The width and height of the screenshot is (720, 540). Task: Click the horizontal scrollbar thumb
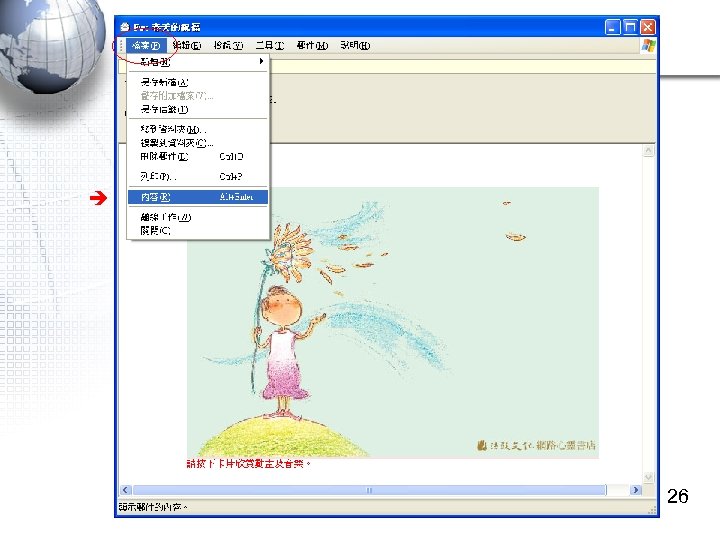370,490
